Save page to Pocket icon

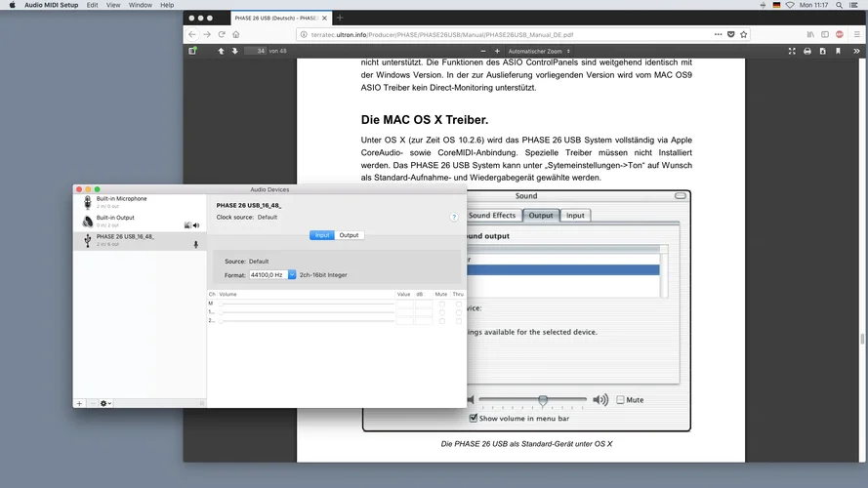coord(730,34)
